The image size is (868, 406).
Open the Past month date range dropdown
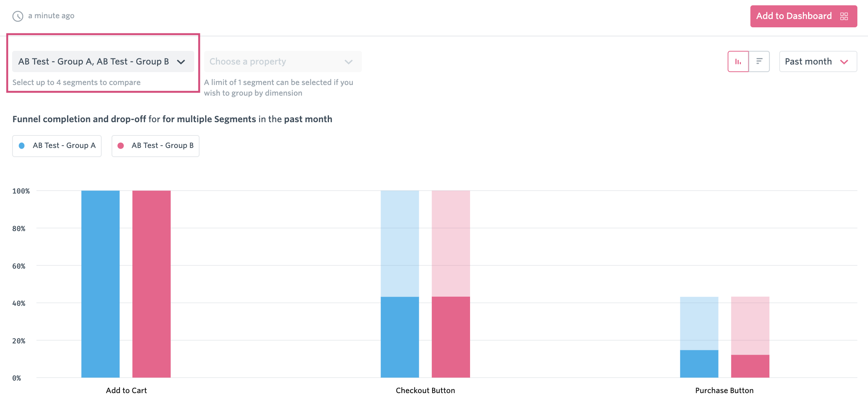coord(818,61)
